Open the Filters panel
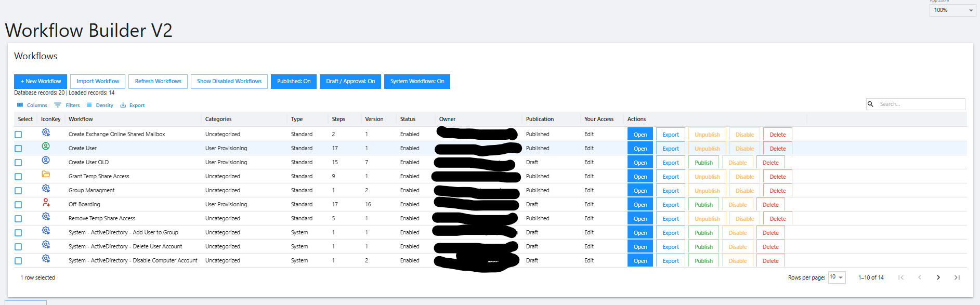Image resolution: width=980 pixels, height=305 pixels. click(x=67, y=105)
